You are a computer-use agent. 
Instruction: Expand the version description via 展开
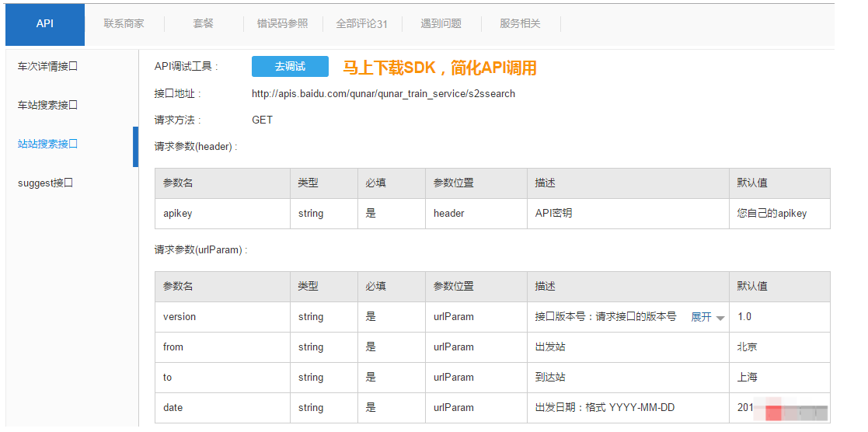click(x=701, y=317)
